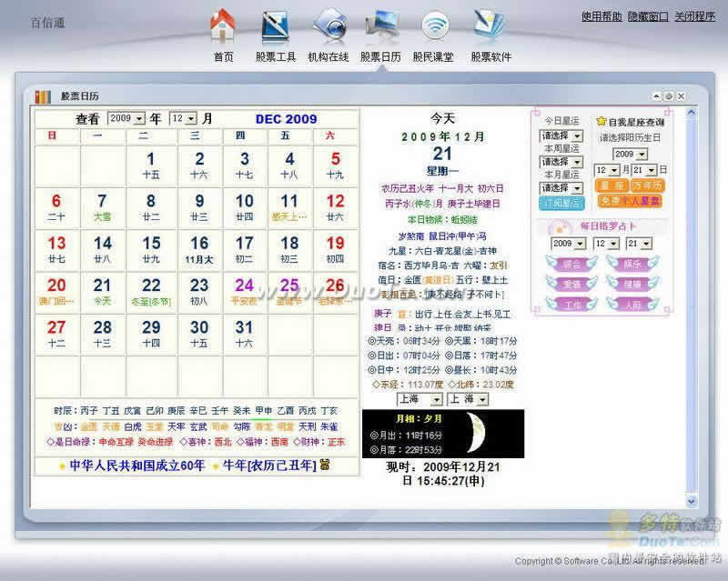728x581 pixels.
Task: Click the moon phase image
Action: (x=476, y=433)
